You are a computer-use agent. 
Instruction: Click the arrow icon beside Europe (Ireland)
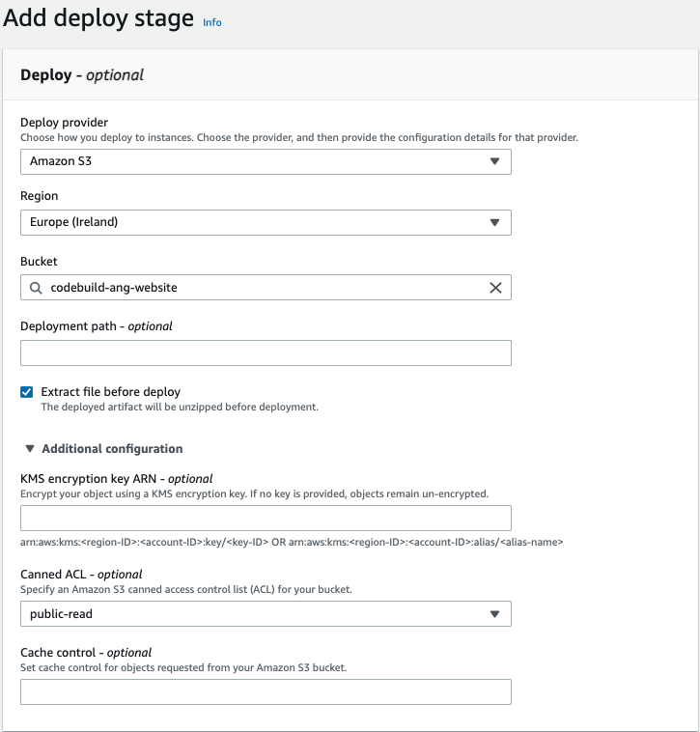(x=494, y=222)
